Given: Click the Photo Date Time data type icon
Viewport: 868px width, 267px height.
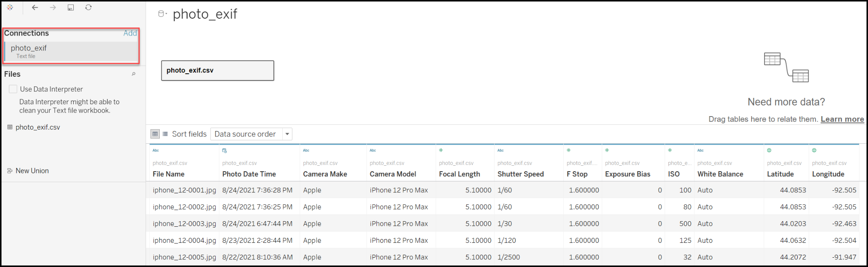Looking at the screenshot, I should [x=225, y=150].
